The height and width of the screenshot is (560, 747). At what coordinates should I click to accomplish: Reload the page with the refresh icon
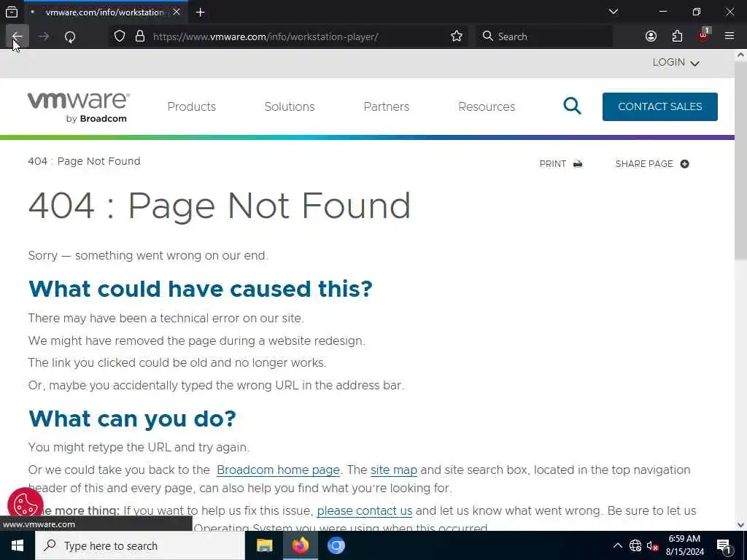tap(70, 36)
